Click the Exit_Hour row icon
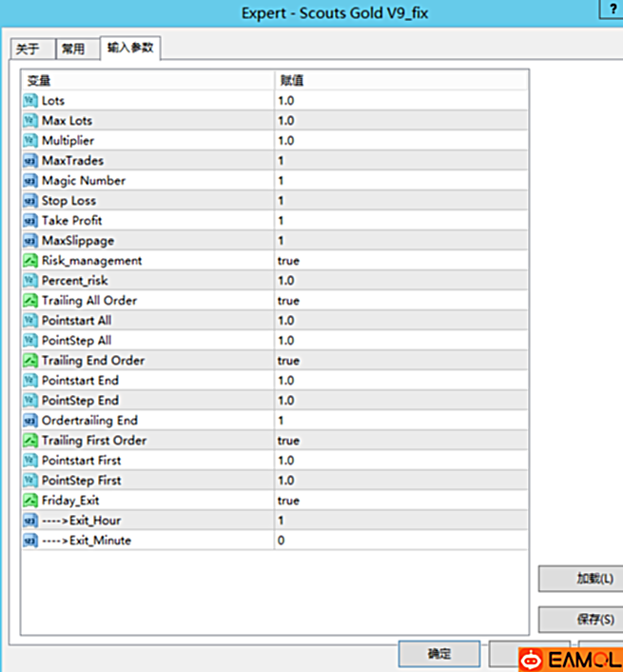Viewport: 623px width, 672px height. tap(30, 521)
